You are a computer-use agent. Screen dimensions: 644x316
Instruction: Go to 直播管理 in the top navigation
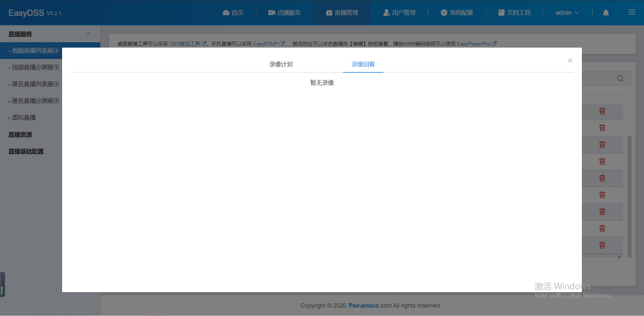(x=342, y=12)
